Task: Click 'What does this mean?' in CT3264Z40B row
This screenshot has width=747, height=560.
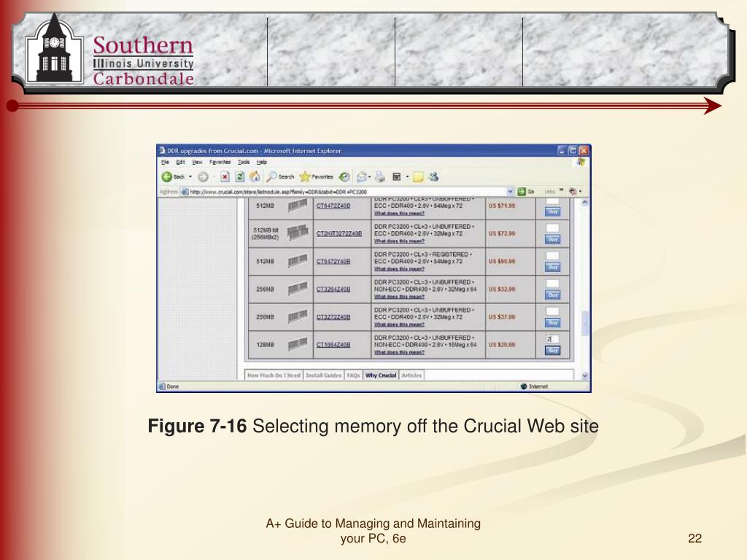Action: tap(399, 297)
